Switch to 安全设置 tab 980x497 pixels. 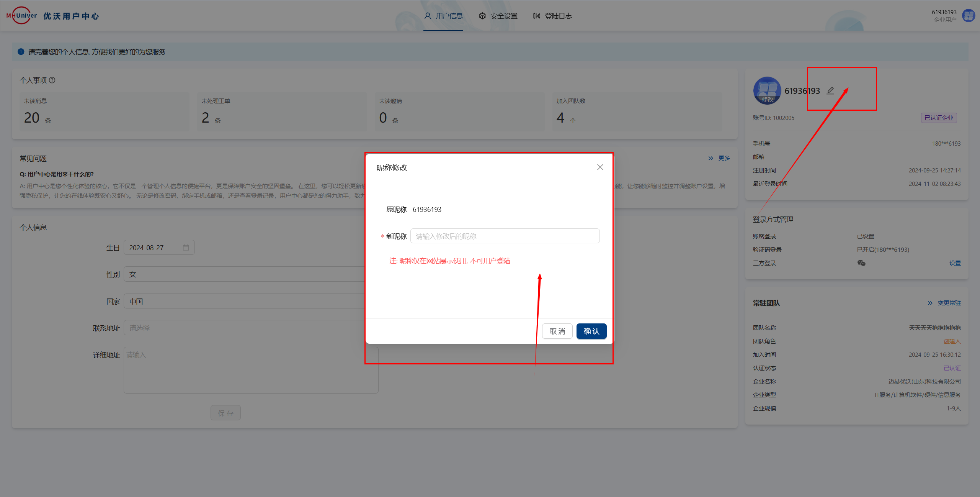(498, 16)
